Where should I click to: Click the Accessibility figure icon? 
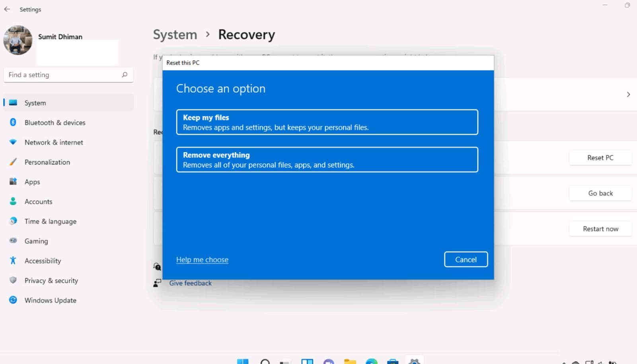(x=13, y=261)
